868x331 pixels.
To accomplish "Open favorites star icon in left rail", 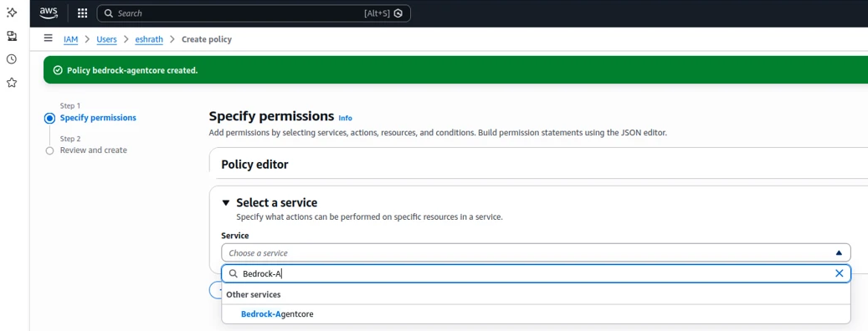I will (12, 83).
